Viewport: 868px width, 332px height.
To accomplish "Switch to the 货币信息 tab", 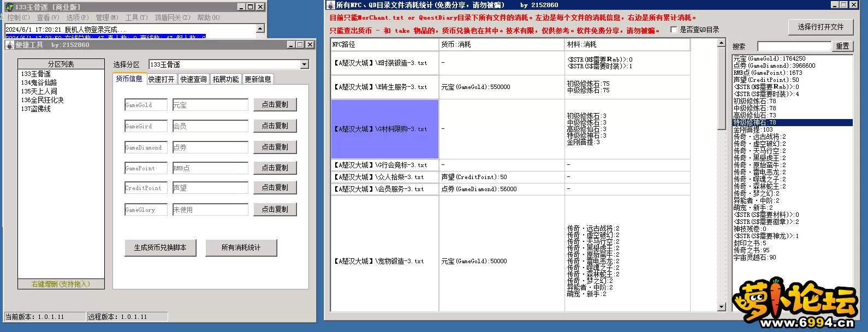I will (129, 79).
